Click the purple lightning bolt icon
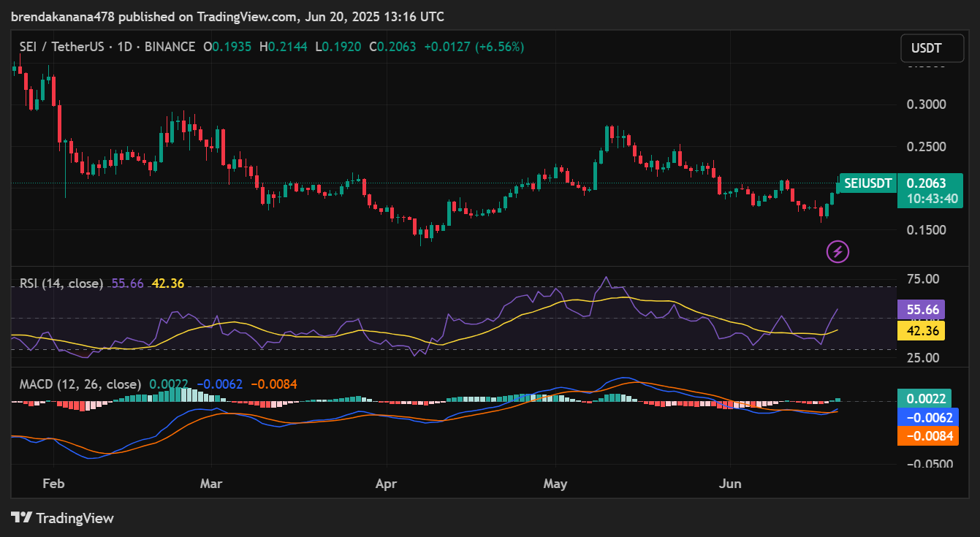The width and height of the screenshot is (980, 537). click(837, 252)
